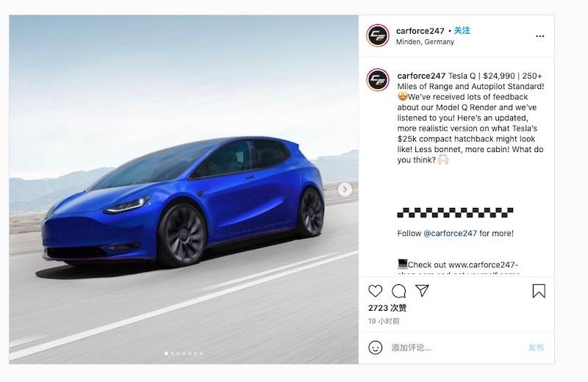Open Minden, Germany location link
The height and width of the screenshot is (382, 588).
pyautogui.click(x=425, y=42)
